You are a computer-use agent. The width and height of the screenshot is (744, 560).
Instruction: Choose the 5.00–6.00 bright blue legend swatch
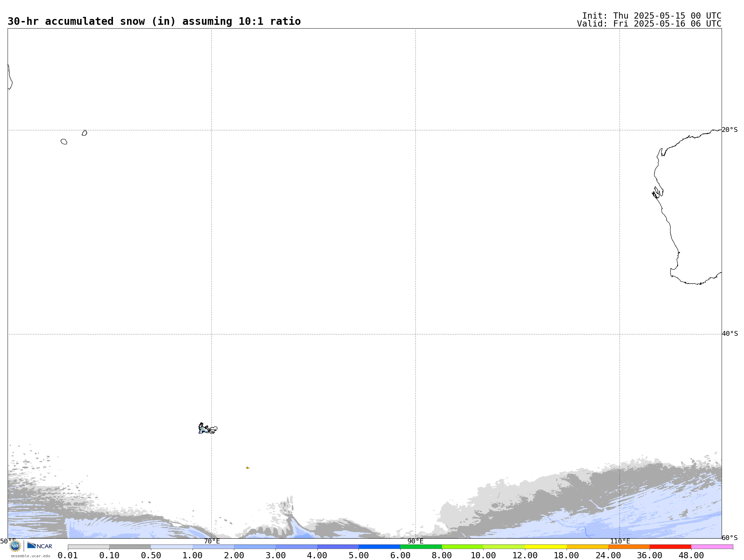[379, 547]
